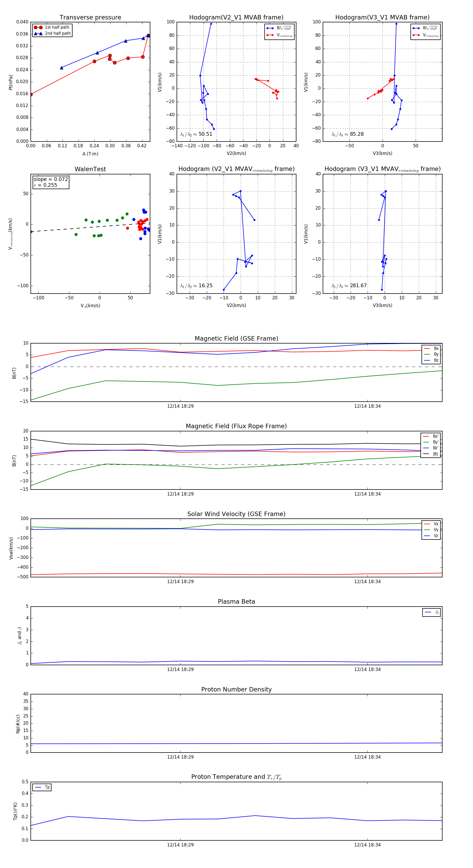Click the Bx' legend entry
Screen dimensions: 473x868
pos(431,436)
